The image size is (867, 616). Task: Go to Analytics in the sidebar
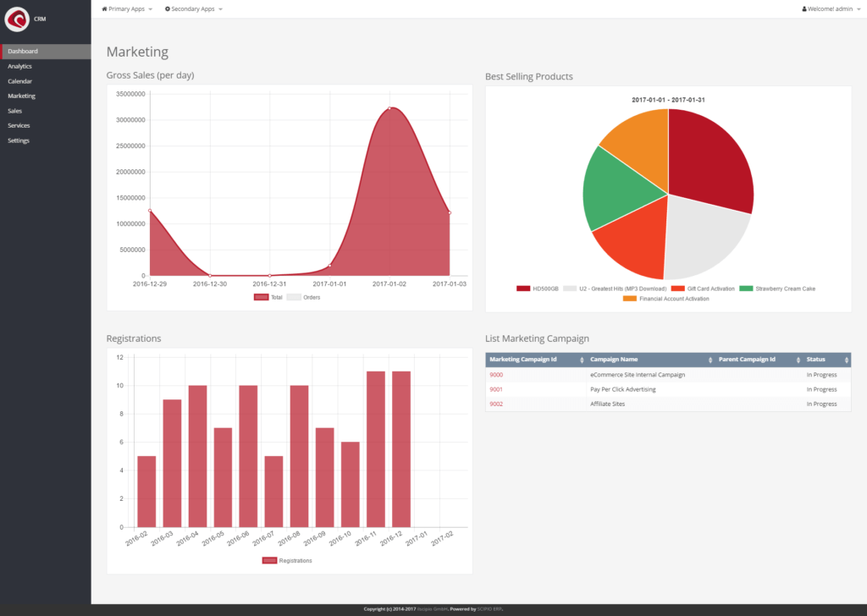pos(20,66)
